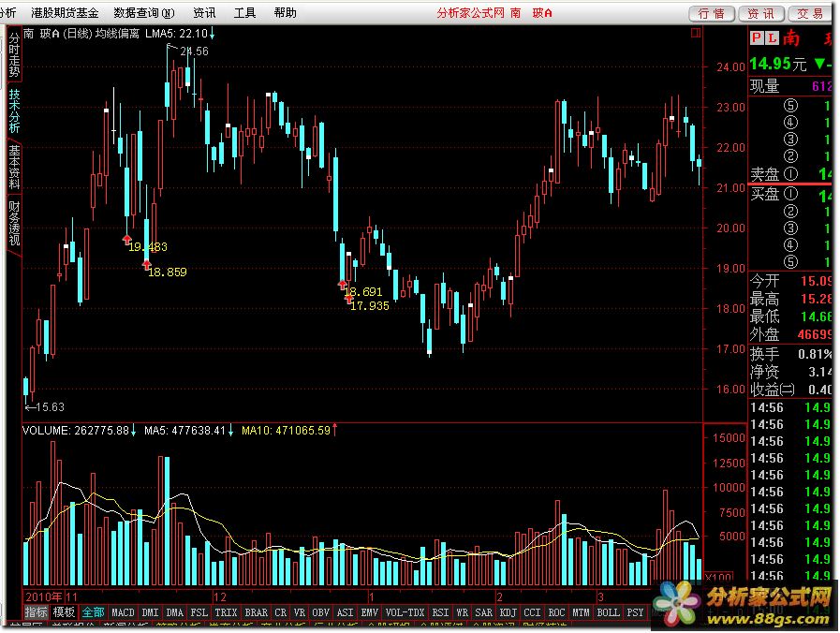840x633 pixels.
Task: Click the 2010年 date label on time axis
Action: point(44,597)
